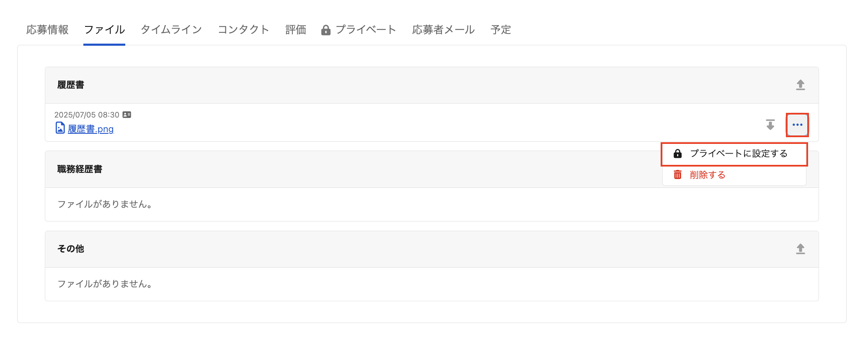
Task: Upload a file to the その他 section
Action: click(x=800, y=249)
